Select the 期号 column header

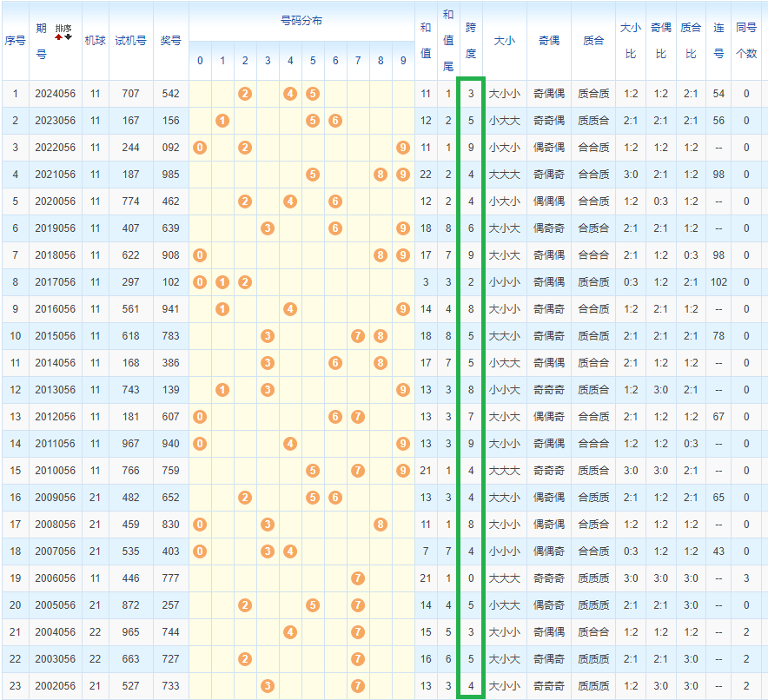[x=42, y=40]
